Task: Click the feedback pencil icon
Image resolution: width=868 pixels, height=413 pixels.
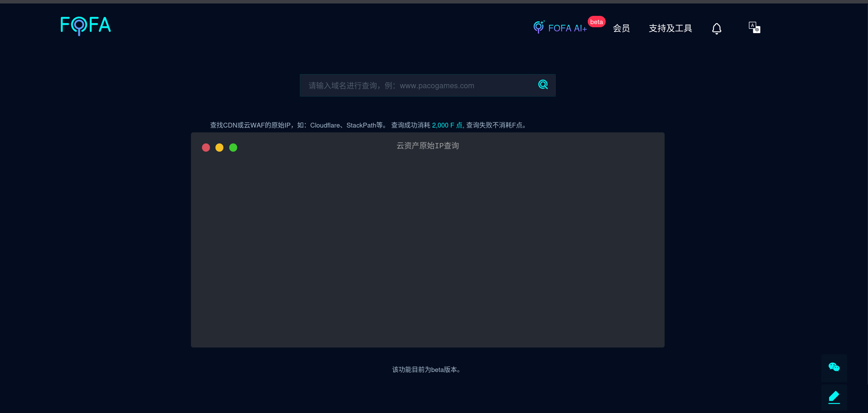Action: (x=834, y=397)
